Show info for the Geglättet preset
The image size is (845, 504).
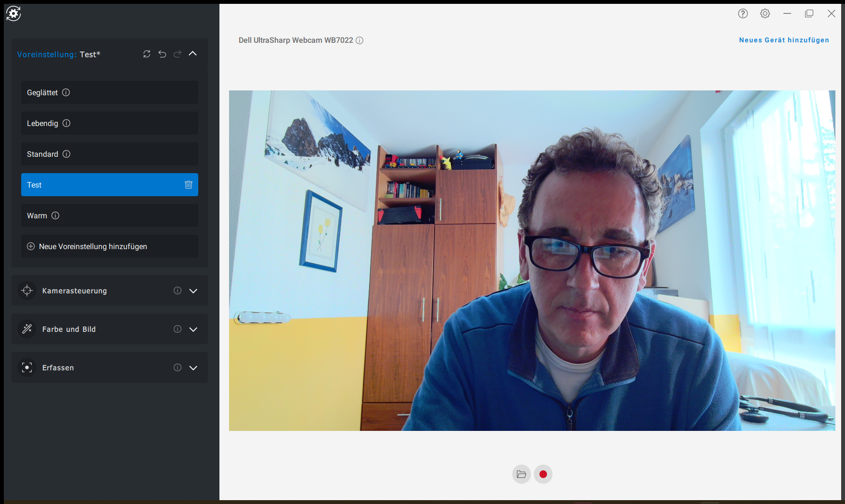tap(66, 92)
